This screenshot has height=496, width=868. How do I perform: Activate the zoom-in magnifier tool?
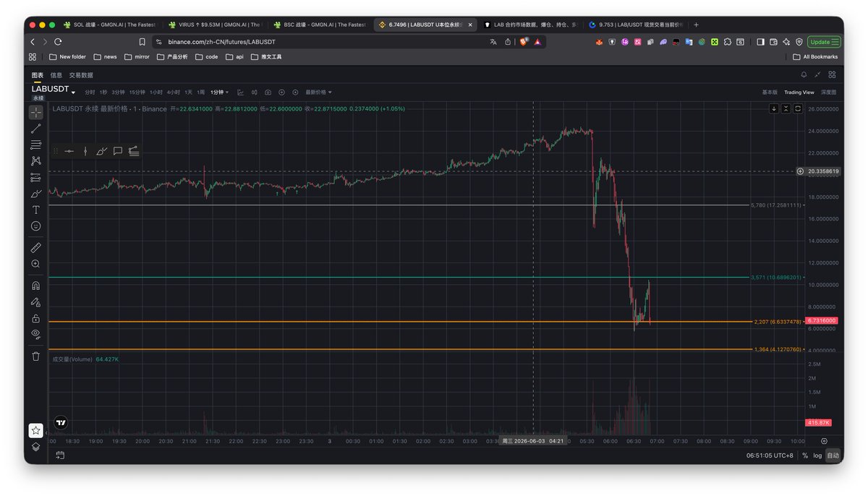[35, 264]
